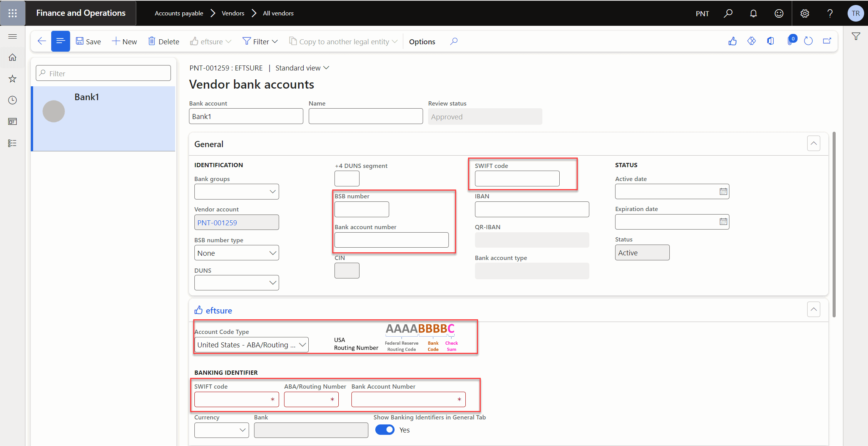The width and height of the screenshot is (868, 446).
Task: Open the notifications bell
Action: (753, 13)
